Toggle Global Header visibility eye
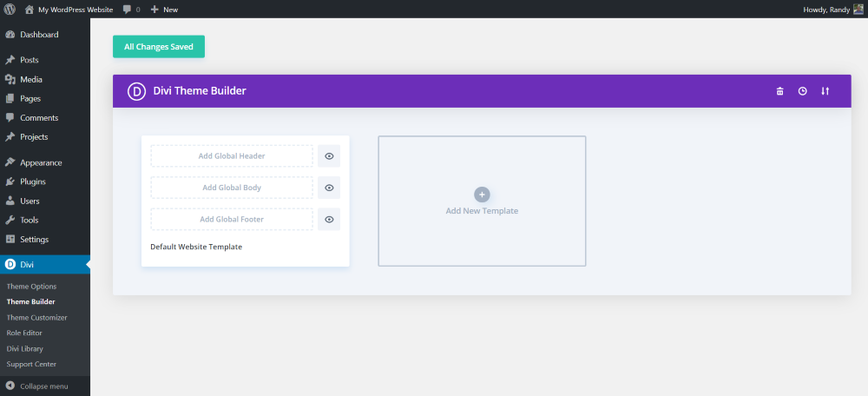 329,156
